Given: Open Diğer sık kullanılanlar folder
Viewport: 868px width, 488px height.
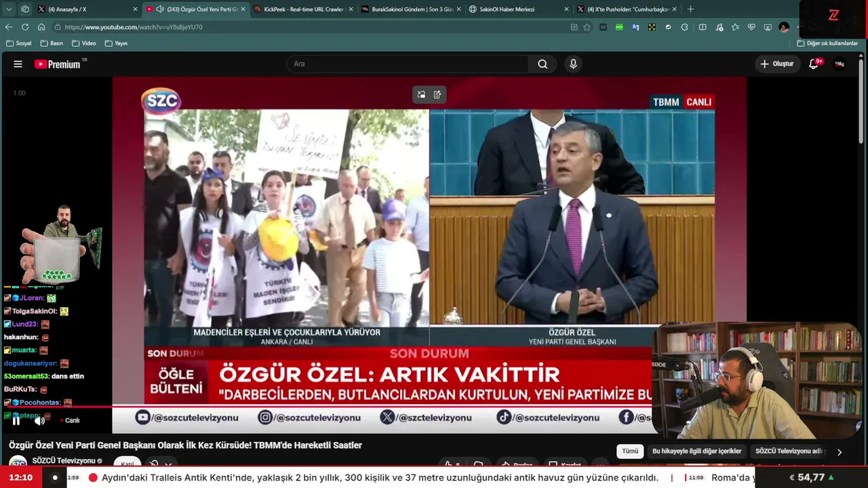Looking at the screenshot, I should tap(827, 43).
